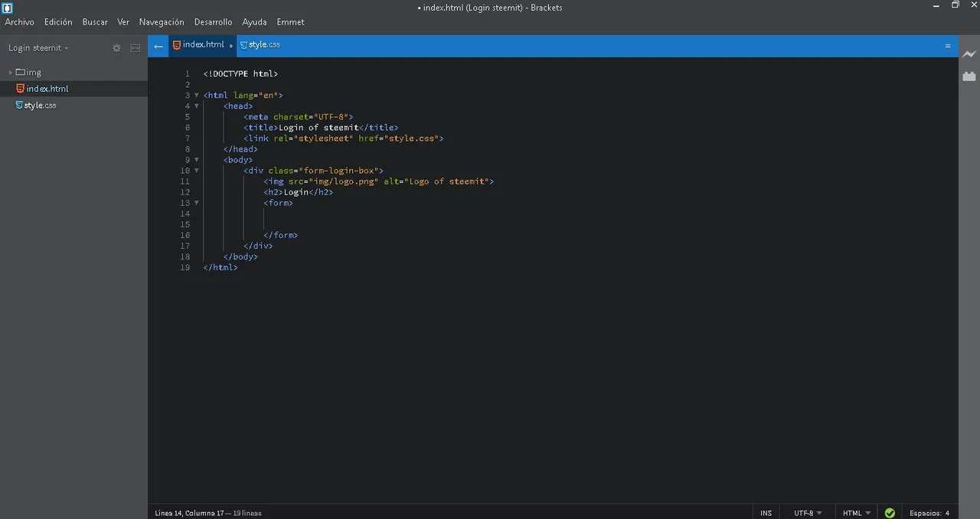
Task: Open the Archivo menu
Action: point(19,22)
